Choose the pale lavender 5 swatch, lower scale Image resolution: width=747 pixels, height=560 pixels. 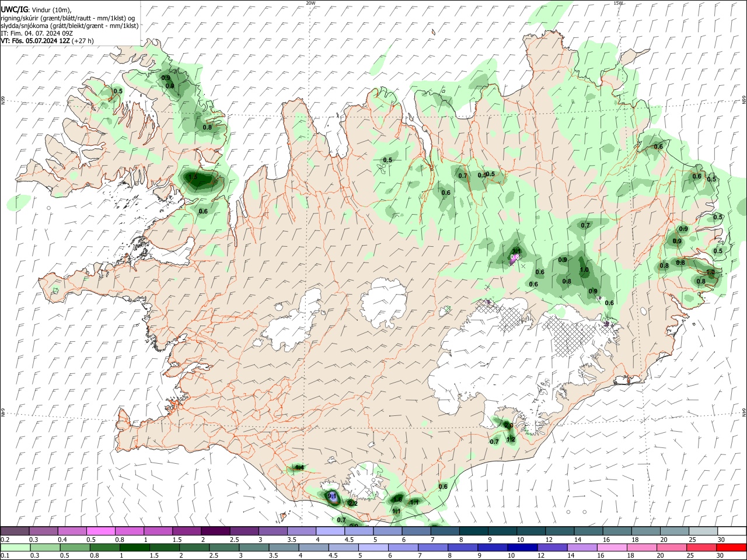pyautogui.click(x=373, y=547)
